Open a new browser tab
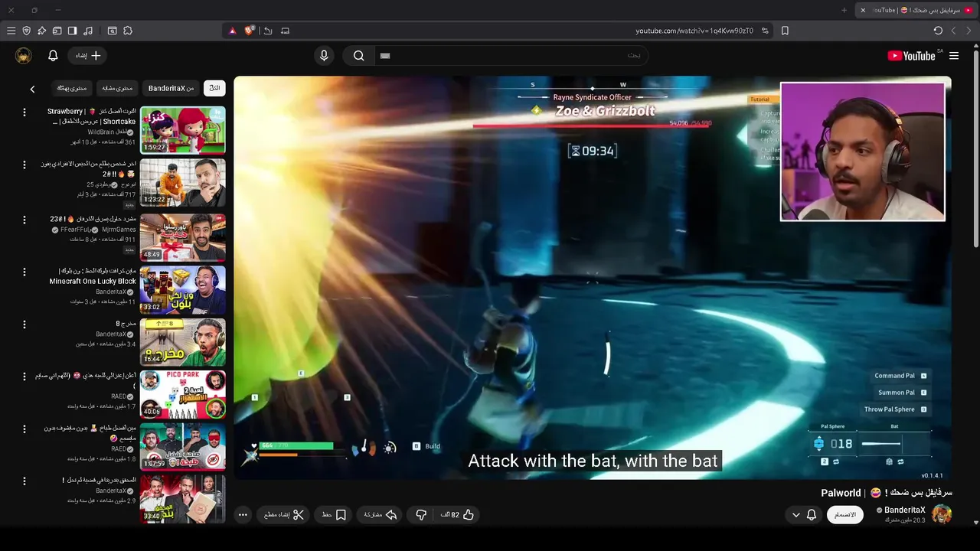Screen dimensions: 980x551 click(844, 10)
